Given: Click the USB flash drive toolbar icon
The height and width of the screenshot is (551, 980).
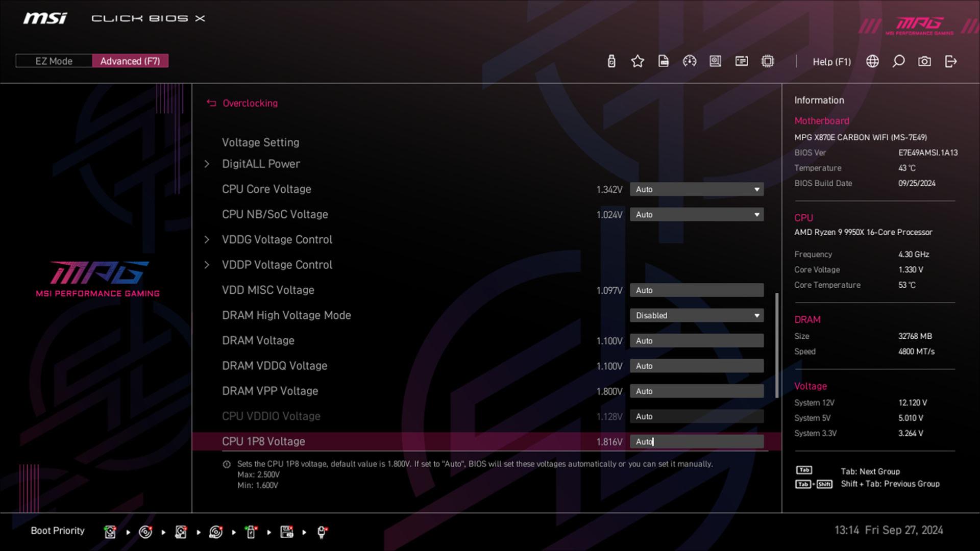Looking at the screenshot, I should 611,61.
